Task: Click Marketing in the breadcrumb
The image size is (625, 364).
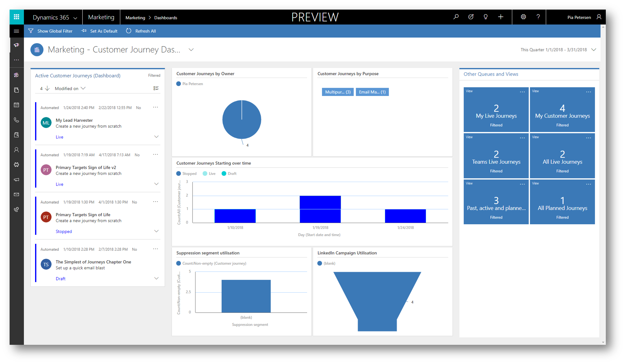Action: click(x=135, y=18)
